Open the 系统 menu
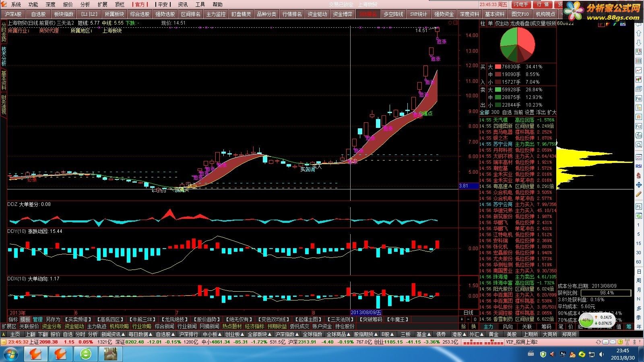644x362 pixels. [16, 4]
